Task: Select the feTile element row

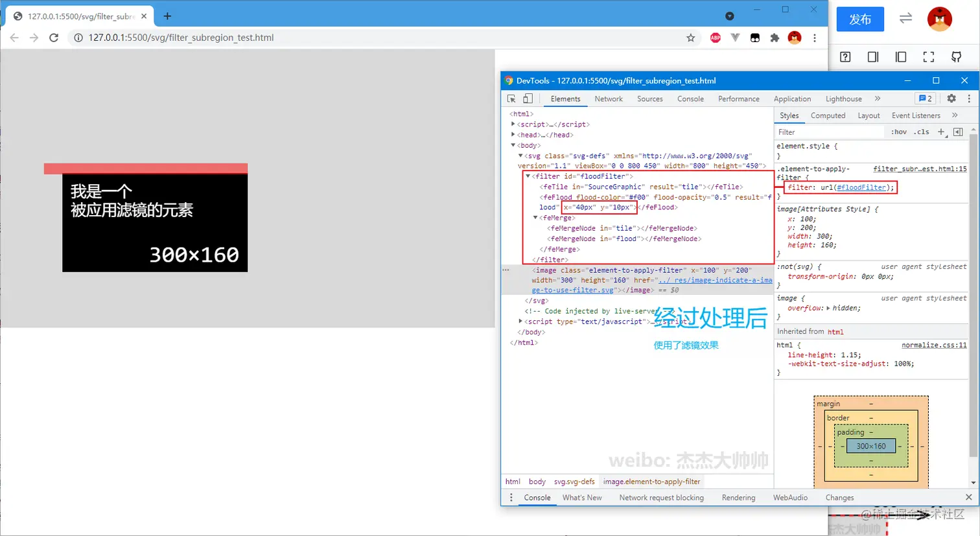Action: tap(641, 187)
